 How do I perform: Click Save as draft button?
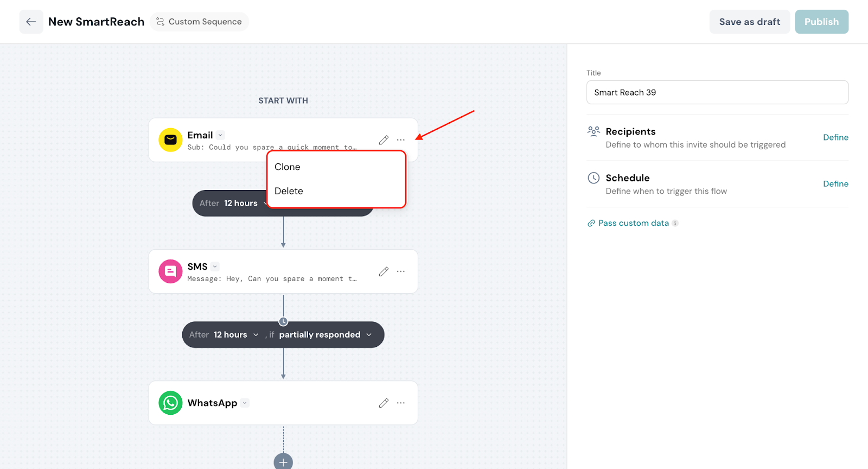(749, 22)
